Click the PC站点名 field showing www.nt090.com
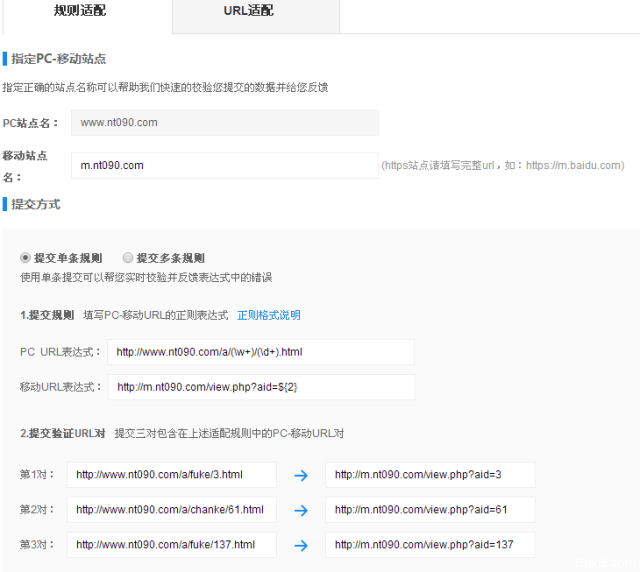Image resolution: width=640 pixels, height=572 pixels. coord(224,123)
